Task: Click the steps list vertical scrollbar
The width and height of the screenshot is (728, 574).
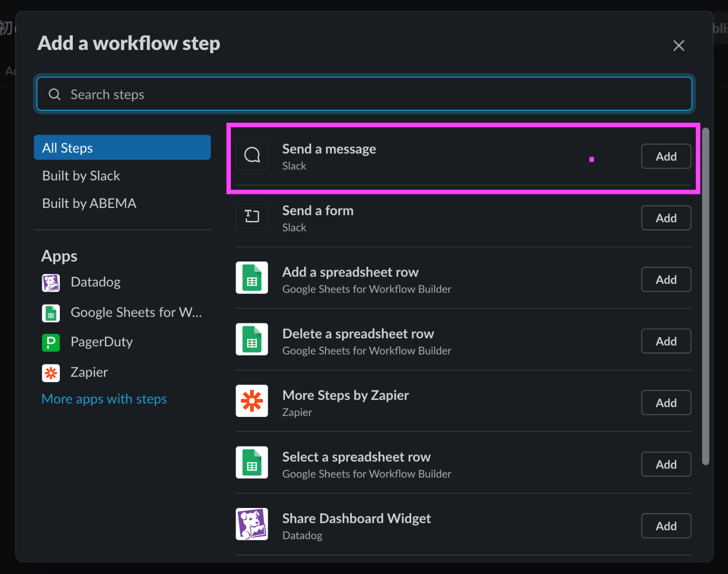Action: tap(706, 296)
